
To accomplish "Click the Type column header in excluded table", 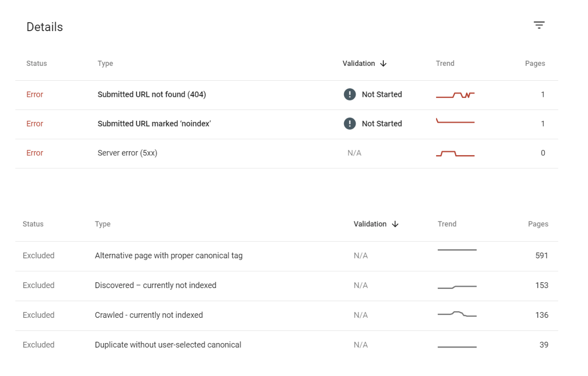I will 102,224.
